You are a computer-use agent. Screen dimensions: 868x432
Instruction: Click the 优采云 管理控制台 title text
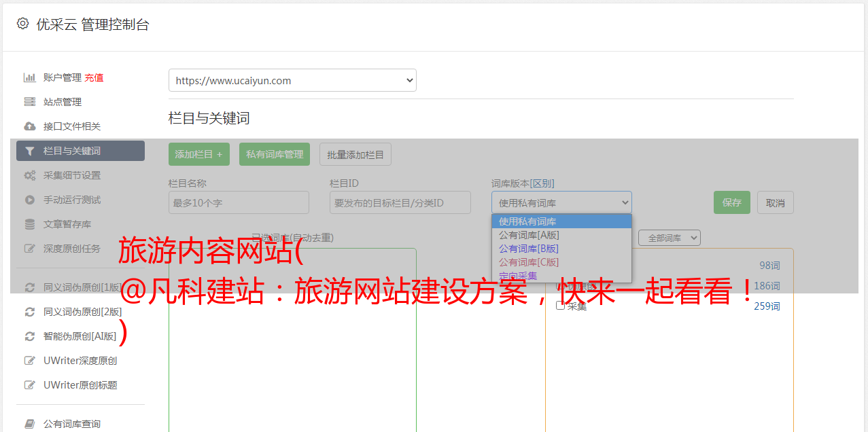point(92,24)
